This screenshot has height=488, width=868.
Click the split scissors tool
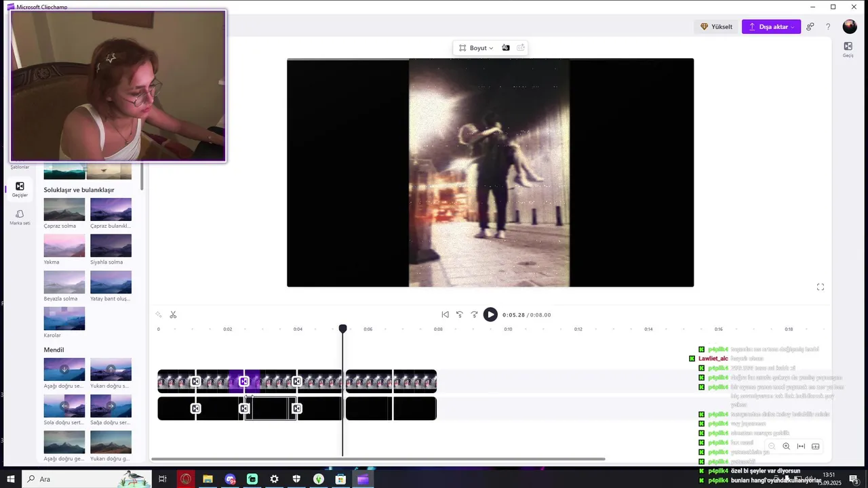[173, 314]
